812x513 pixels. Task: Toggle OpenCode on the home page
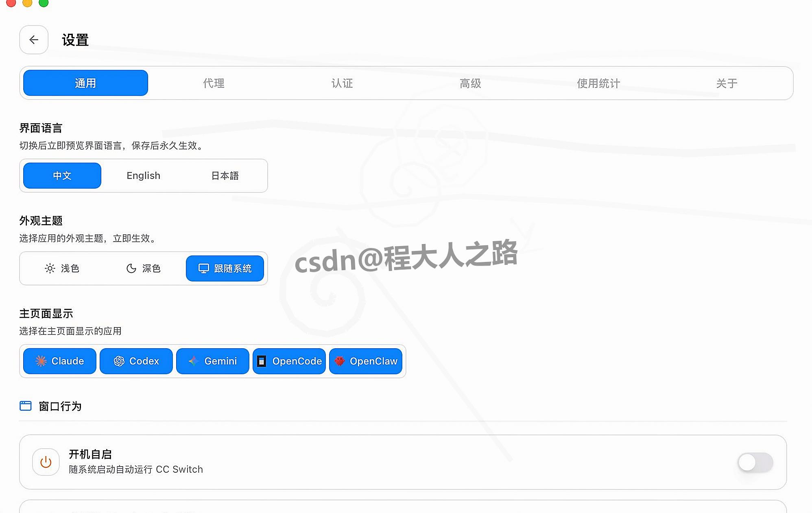289,361
